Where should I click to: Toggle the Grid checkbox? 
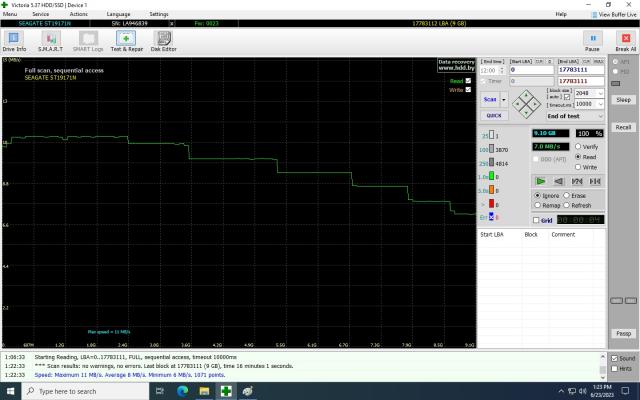pyautogui.click(x=536, y=220)
